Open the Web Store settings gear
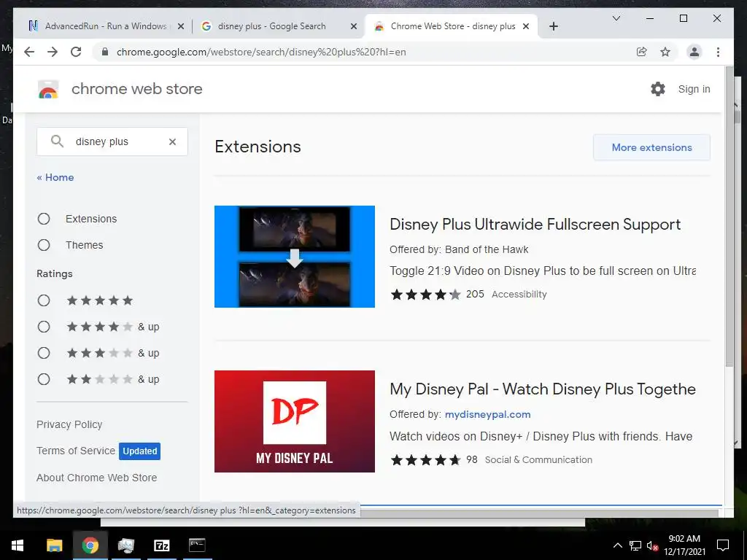Screen dimensions: 747x560 pyautogui.click(x=658, y=89)
